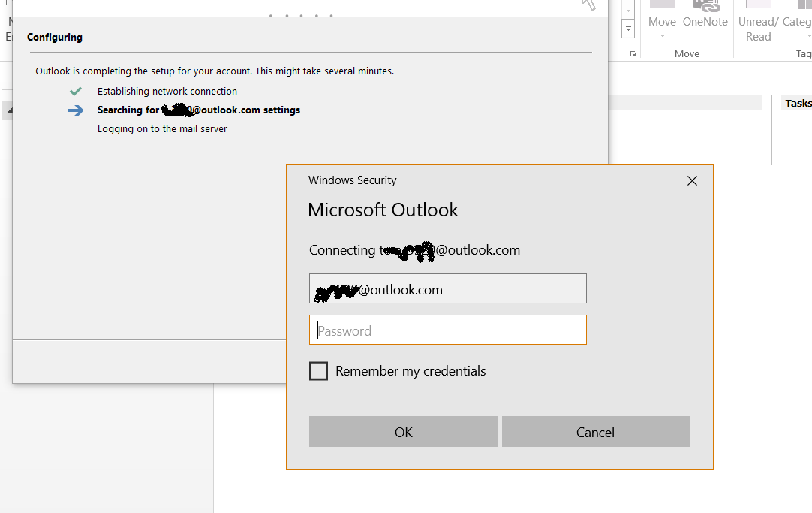812x513 pixels.
Task: Select the 'Configuring' heading in the setup window
Action: [x=54, y=38]
